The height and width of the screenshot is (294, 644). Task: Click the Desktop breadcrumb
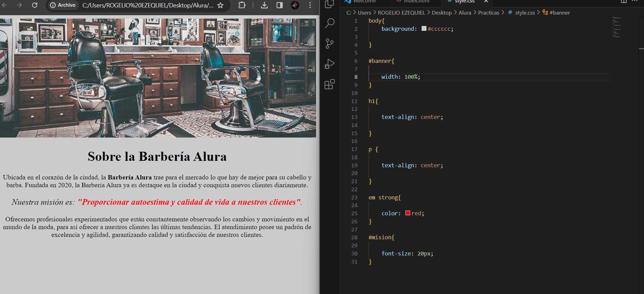(442, 13)
